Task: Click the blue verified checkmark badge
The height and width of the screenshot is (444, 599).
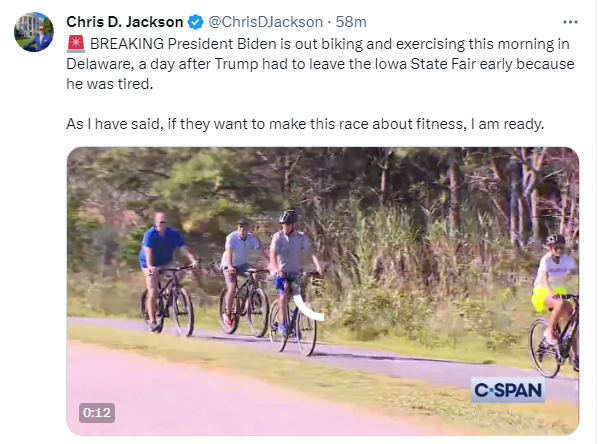Action: [x=196, y=22]
